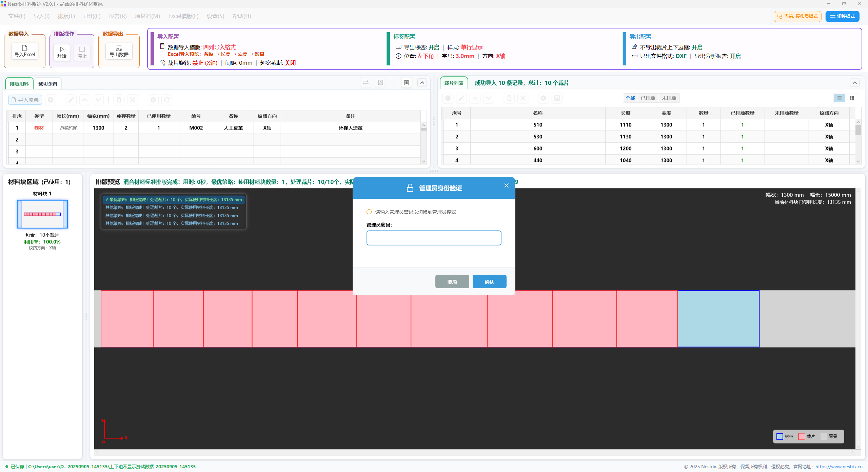868x472 pixels.
Task: Filter cut pieces by 未排版
Action: (669, 98)
